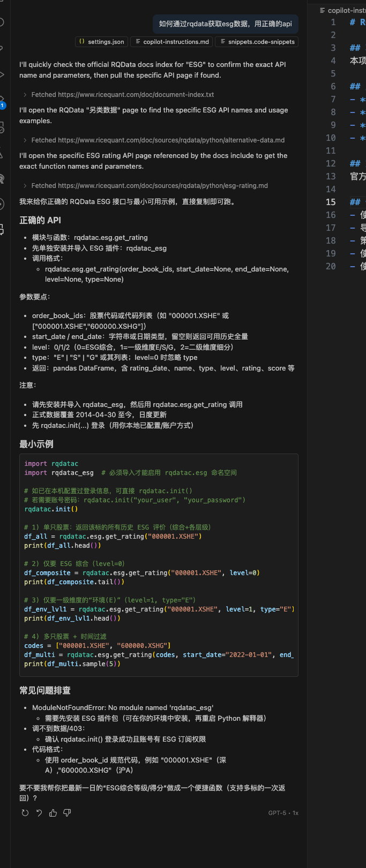Click line number 15 in editor gutter
This screenshot has width=366, height=868.
[x=331, y=202]
